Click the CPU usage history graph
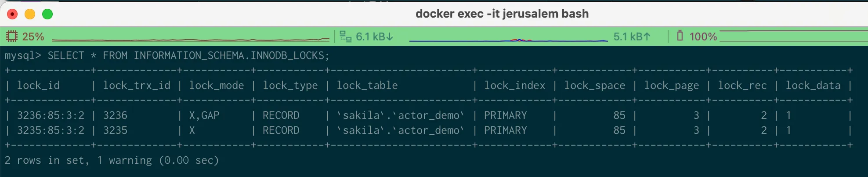Viewport: 868px width, 177px height. 190,40
